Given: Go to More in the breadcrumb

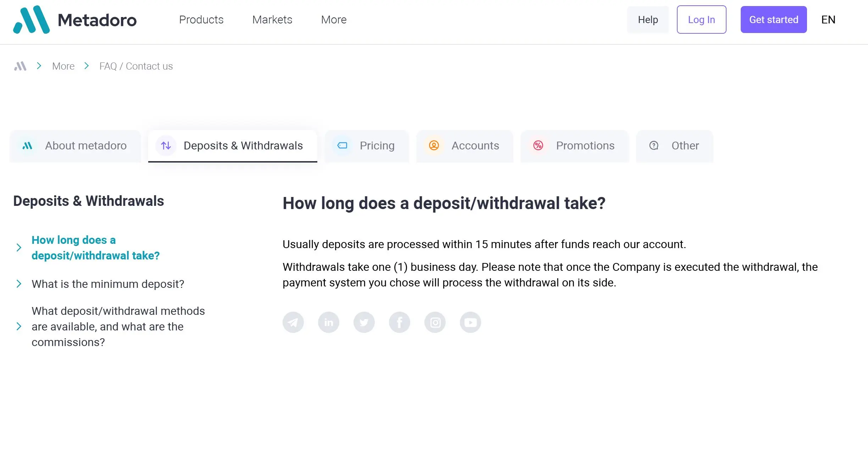Looking at the screenshot, I should [x=63, y=66].
